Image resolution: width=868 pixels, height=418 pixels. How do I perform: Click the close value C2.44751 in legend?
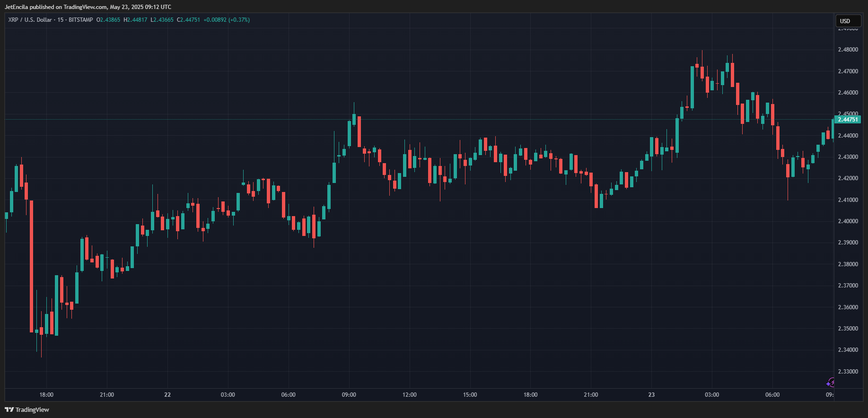point(188,20)
